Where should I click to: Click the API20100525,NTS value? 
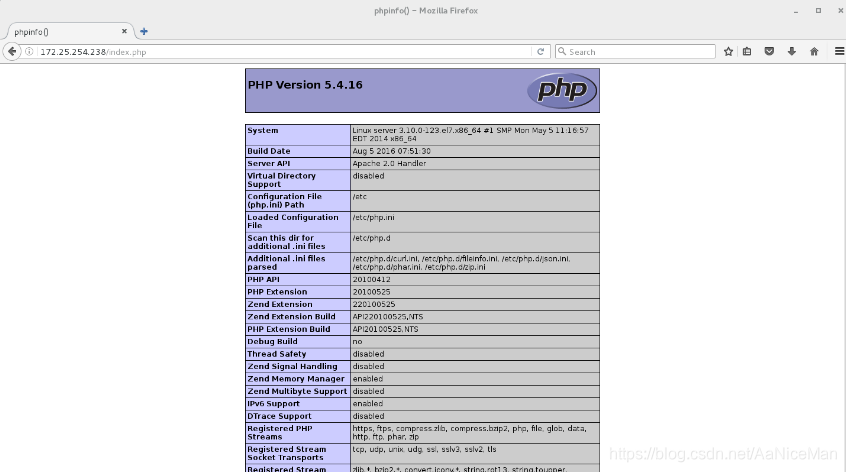click(x=385, y=329)
